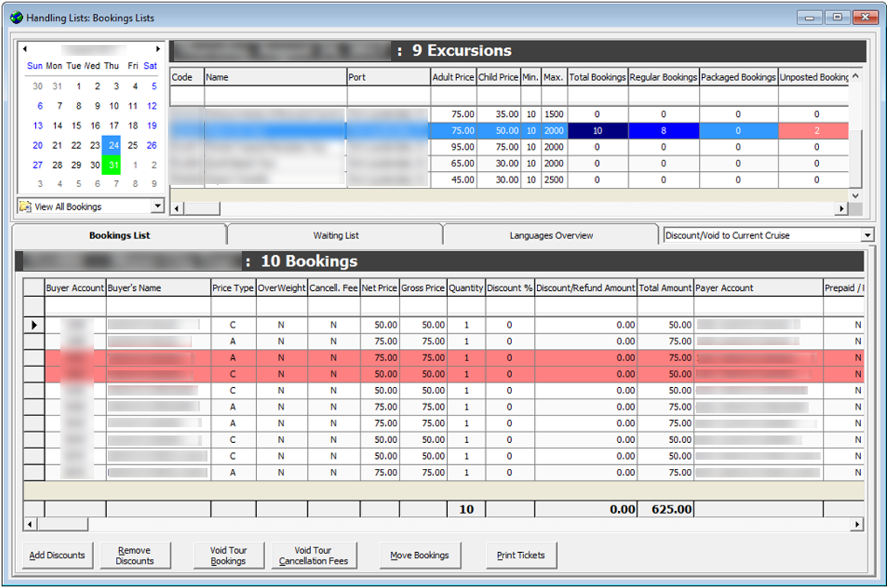This screenshot has height=588, width=887.
Task: Select excursion row with adult price 45.00
Action: (509, 179)
